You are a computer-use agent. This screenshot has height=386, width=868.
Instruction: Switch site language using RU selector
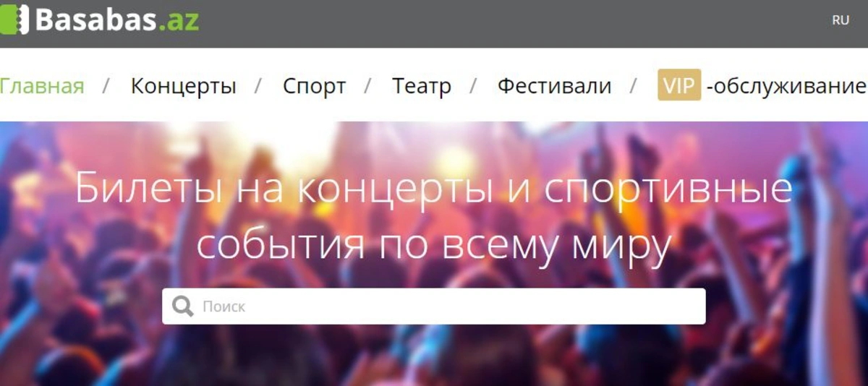tap(841, 20)
